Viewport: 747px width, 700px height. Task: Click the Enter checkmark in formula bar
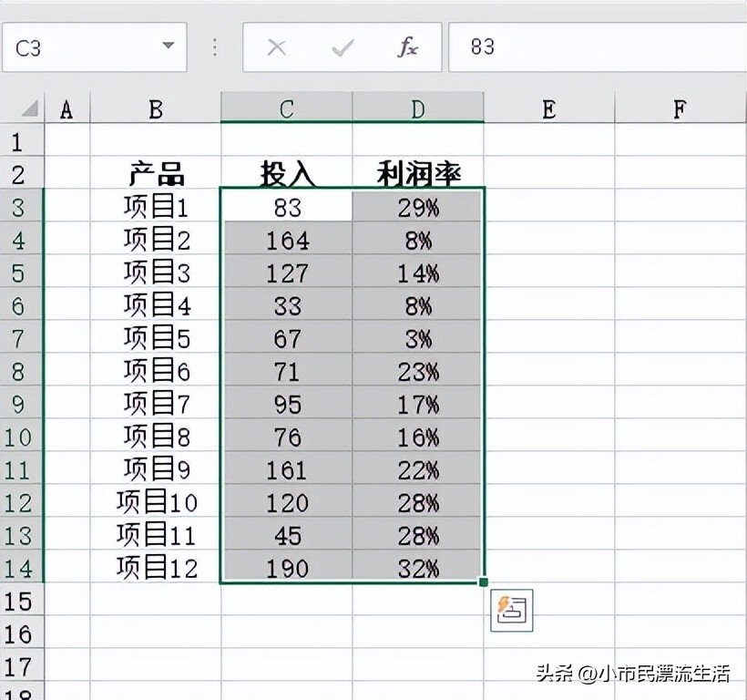pyautogui.click(x=341, y=46)
